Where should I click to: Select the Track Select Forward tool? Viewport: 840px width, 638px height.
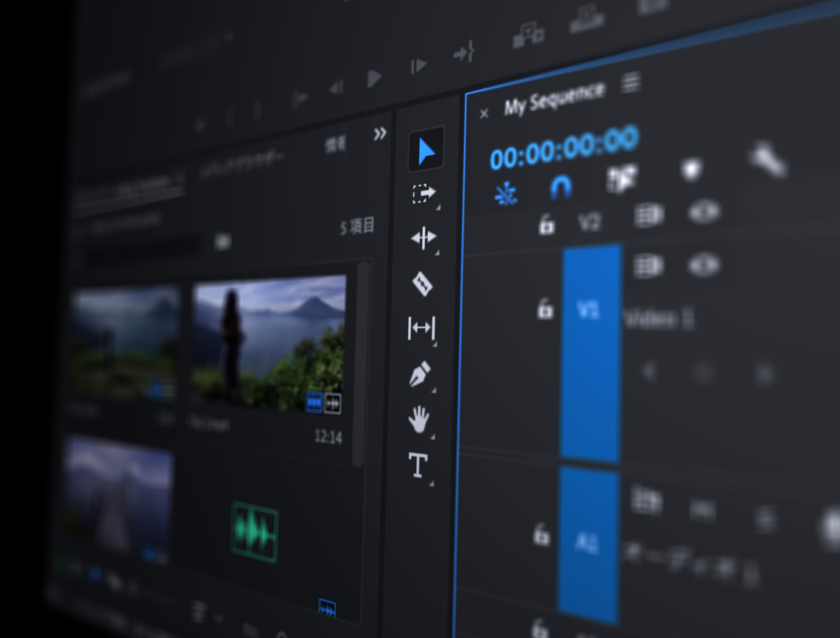pos(424,193)
